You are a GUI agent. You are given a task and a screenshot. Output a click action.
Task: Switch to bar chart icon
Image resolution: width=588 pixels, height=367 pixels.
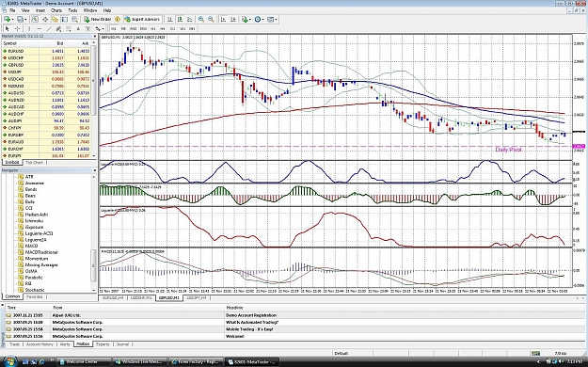[x=170, y=19]
